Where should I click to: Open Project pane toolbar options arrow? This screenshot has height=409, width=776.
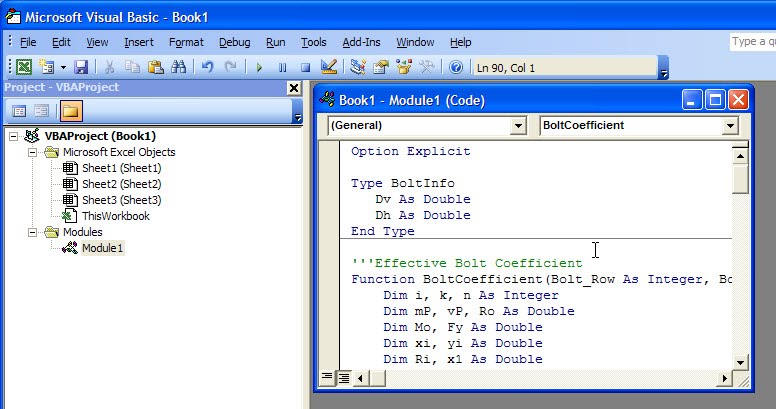point(297,111)
